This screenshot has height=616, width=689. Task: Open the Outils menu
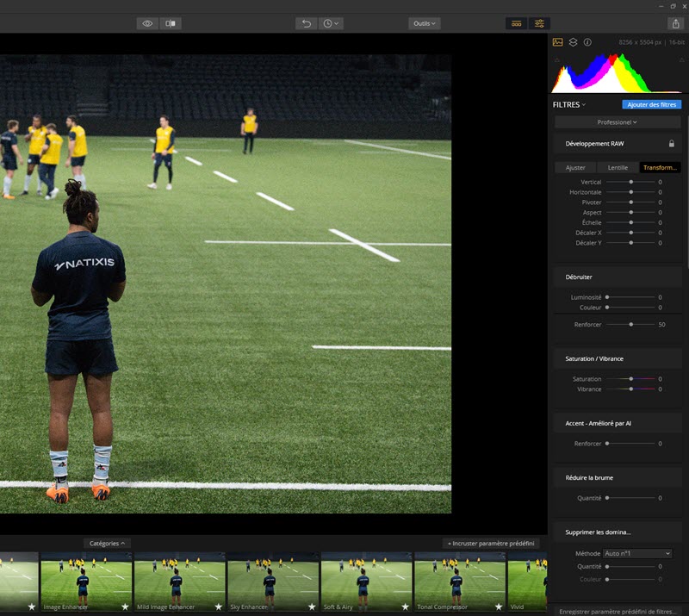(x=424, y=23)
